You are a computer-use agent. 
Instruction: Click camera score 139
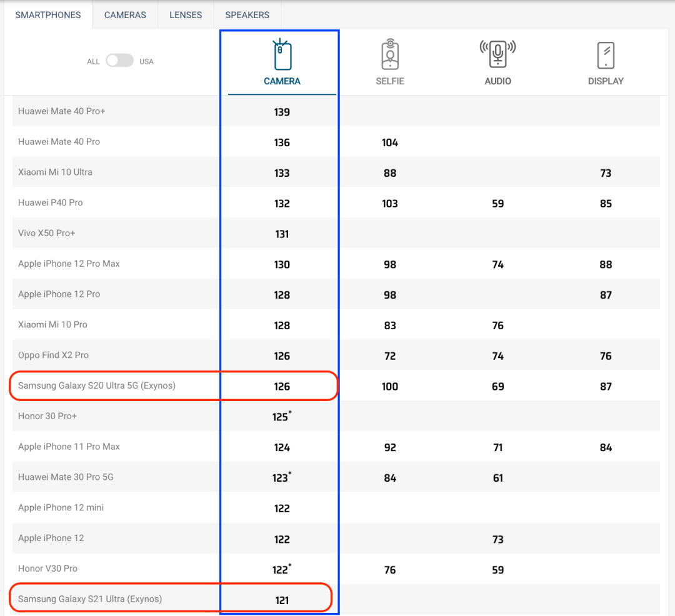[x=282, y=112]
